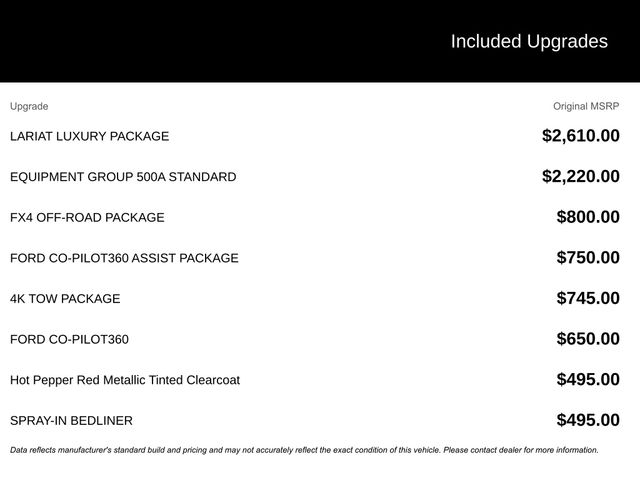The image size is (640, 480).
Task: Click the $750.00 price
Action: pyautogui.click(x=588, y=258)
